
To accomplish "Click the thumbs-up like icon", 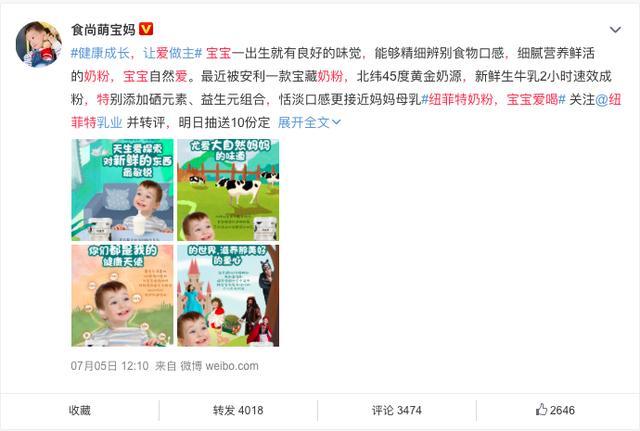I will click(x=541, y=409).
